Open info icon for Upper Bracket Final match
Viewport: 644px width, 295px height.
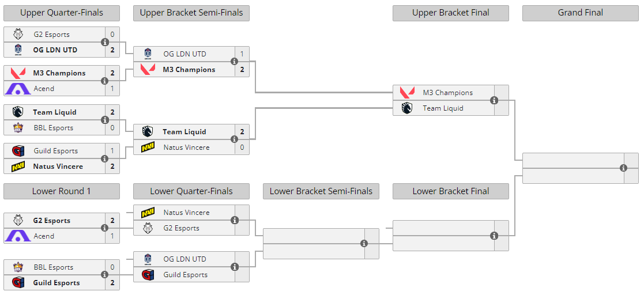point(494,100)
